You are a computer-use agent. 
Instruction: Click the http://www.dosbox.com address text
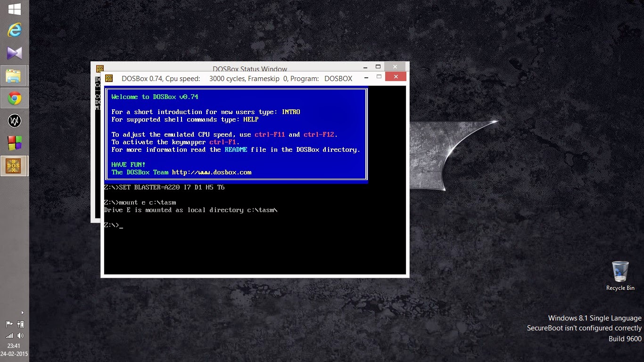pos(212,173)
